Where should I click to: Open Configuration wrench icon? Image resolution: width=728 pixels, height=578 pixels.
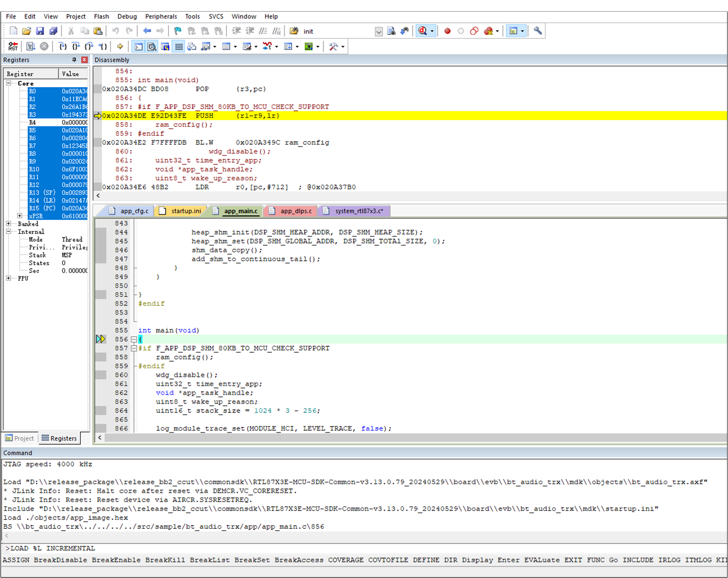(x=538, y=31)
